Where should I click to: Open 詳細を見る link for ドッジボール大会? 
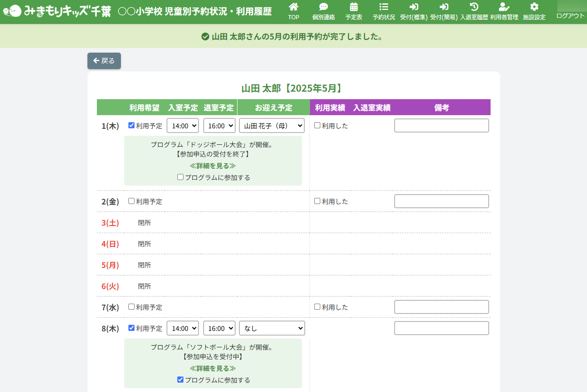click(213, 166)
